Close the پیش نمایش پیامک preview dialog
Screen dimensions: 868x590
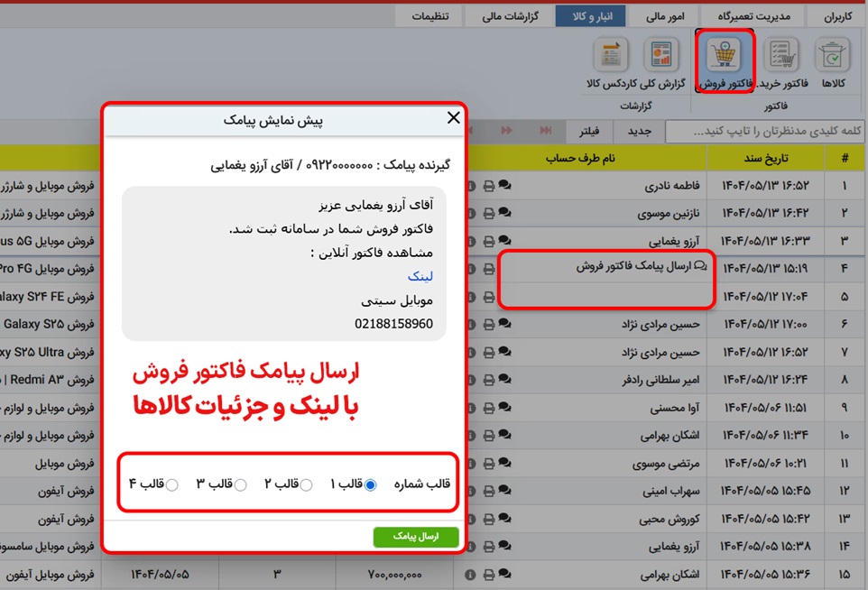point(453,117)
